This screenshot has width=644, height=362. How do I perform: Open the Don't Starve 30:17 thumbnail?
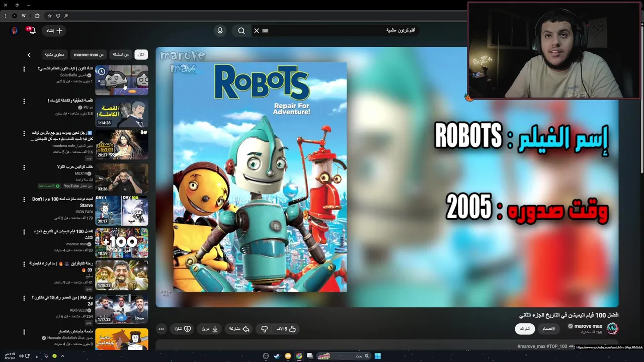pyautogui.click(x=122, y=211)
